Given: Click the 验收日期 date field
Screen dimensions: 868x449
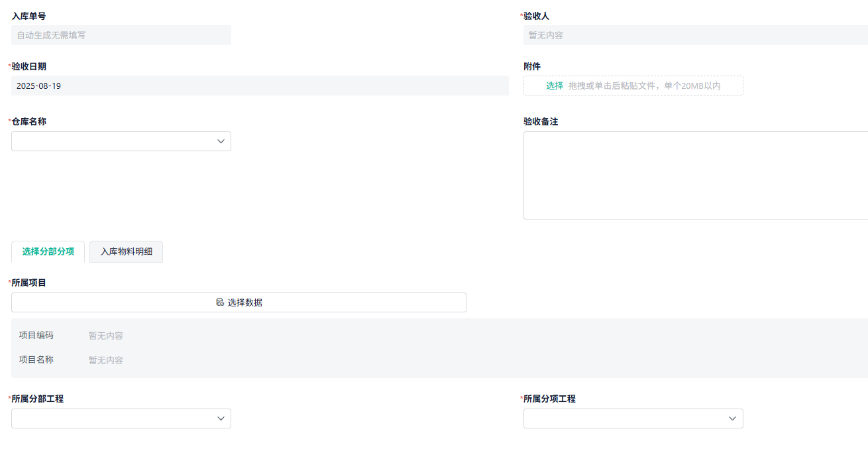Looking at the screenshot, I should 260,86.
